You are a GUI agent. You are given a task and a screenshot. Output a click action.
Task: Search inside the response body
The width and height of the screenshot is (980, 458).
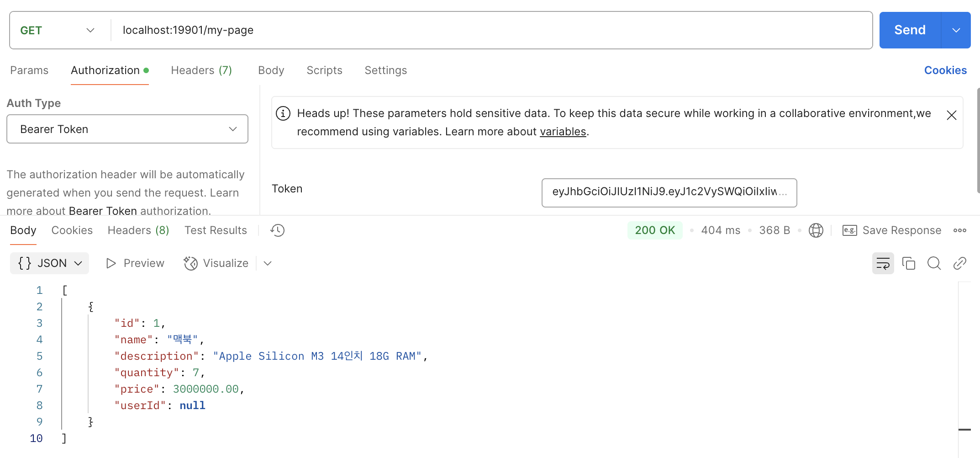coord(934,263)
